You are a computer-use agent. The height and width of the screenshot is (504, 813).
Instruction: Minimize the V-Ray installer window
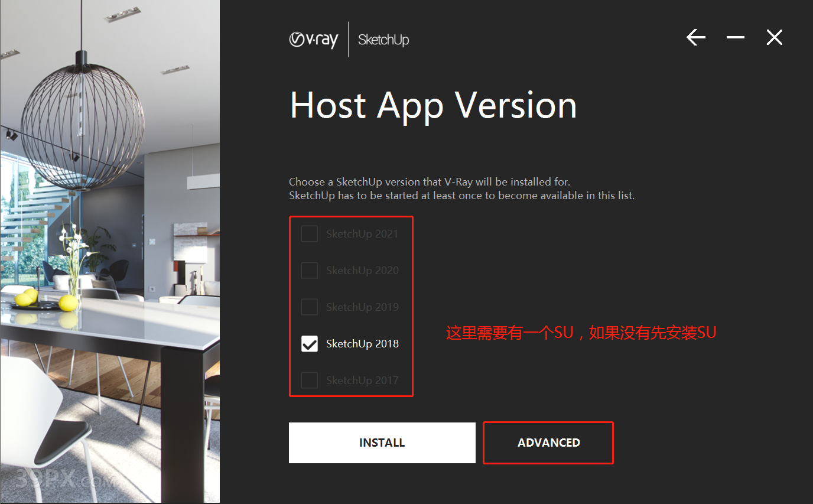[x=736, y=38]
